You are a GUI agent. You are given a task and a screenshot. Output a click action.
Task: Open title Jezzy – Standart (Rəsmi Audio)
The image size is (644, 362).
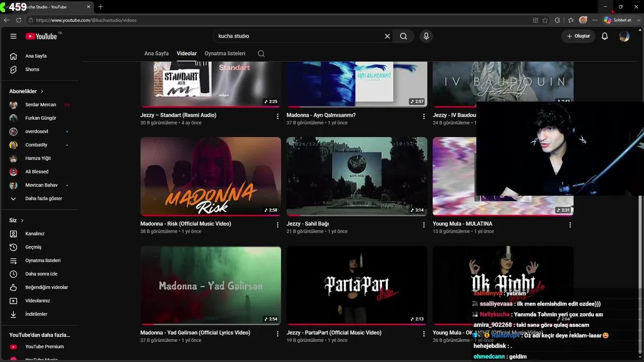(x=178, y=115)
